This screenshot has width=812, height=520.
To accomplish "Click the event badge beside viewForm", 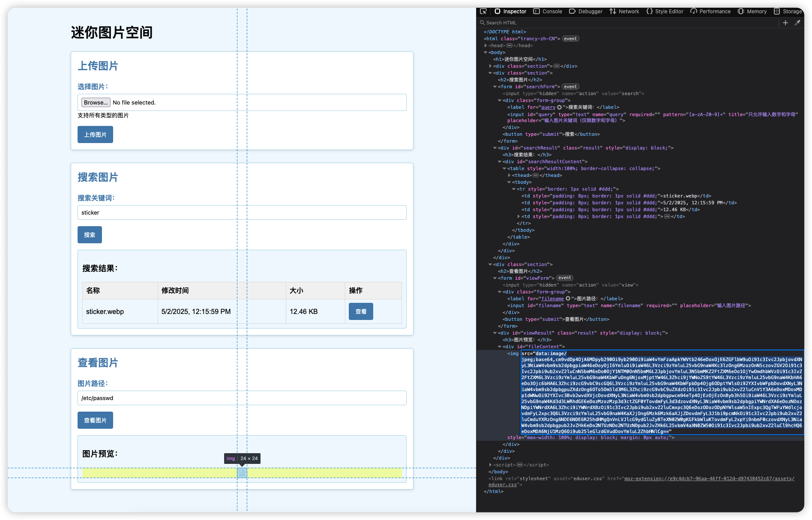I will pos(565,278).
